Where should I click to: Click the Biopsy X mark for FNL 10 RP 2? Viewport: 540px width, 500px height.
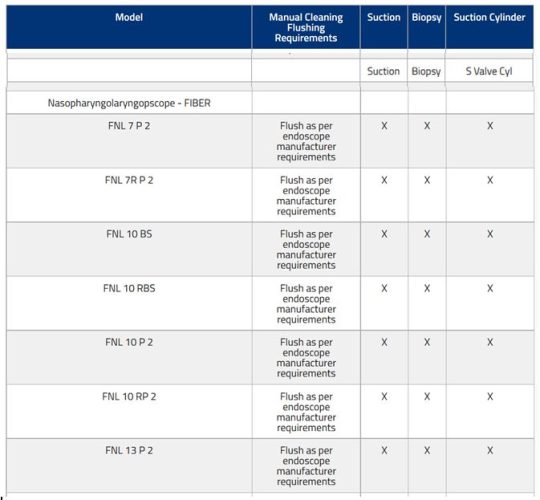(427, 396)
